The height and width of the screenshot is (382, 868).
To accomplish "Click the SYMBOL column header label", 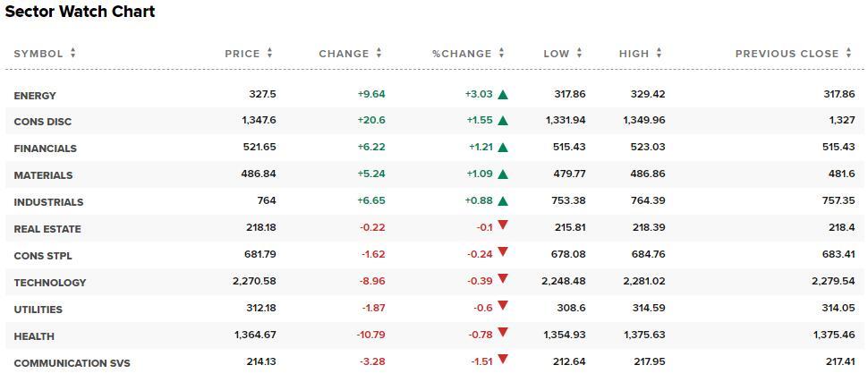I will (38, 54).
